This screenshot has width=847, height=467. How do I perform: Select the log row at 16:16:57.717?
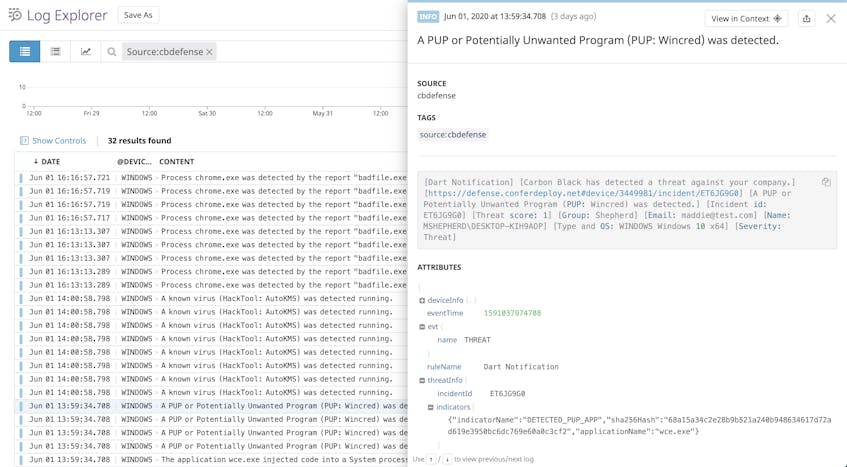(213, 218)
